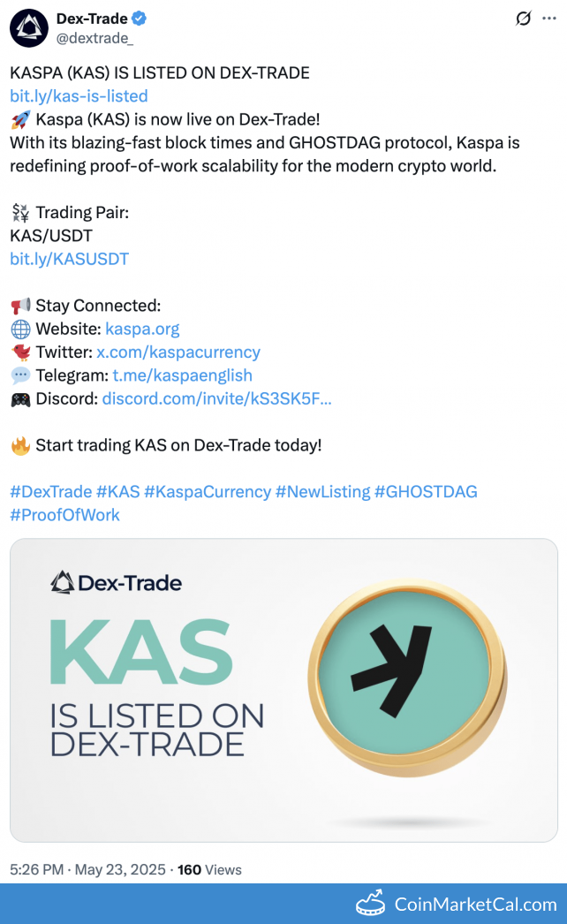Click the post timestamp May 23, 2025
567x924 pixels.
(x=120, y=869)
